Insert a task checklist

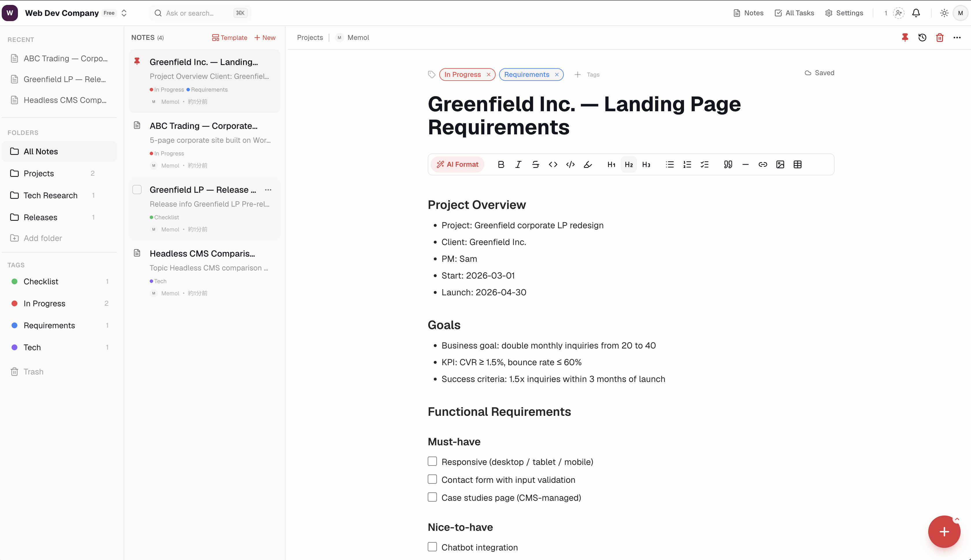705,165
